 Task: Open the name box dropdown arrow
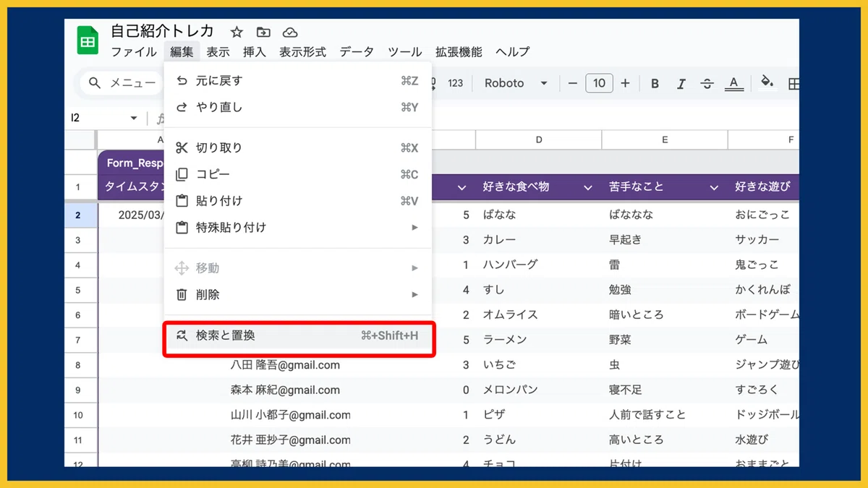pyautogui.click(x=134, y=118)
